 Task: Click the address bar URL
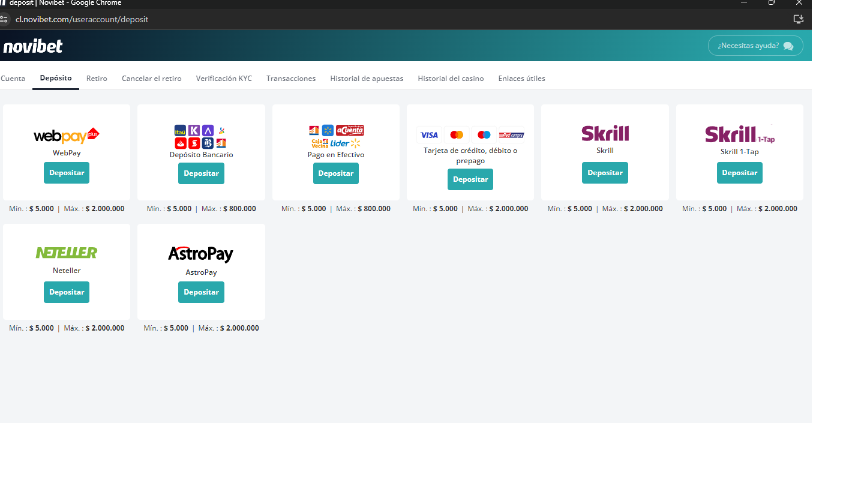(82, 19)
